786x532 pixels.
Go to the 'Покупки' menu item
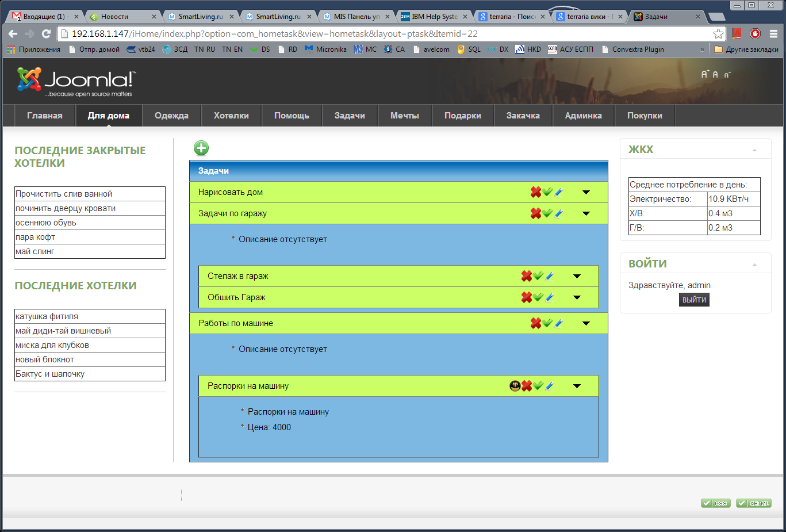pos(645,116)
